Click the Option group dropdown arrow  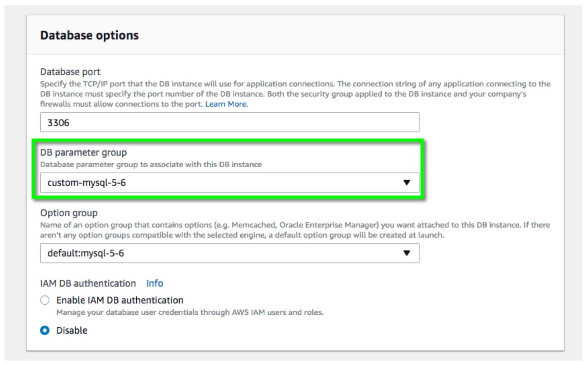407,253
